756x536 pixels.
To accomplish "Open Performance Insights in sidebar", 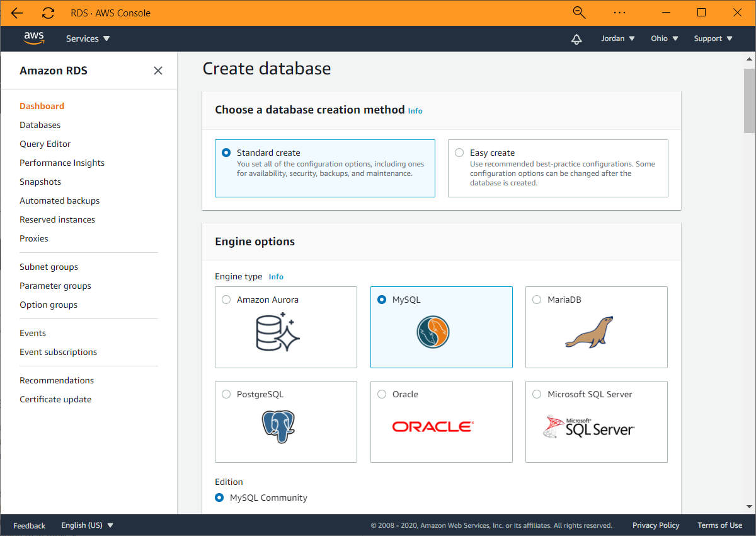I will (x=62, y=163).
